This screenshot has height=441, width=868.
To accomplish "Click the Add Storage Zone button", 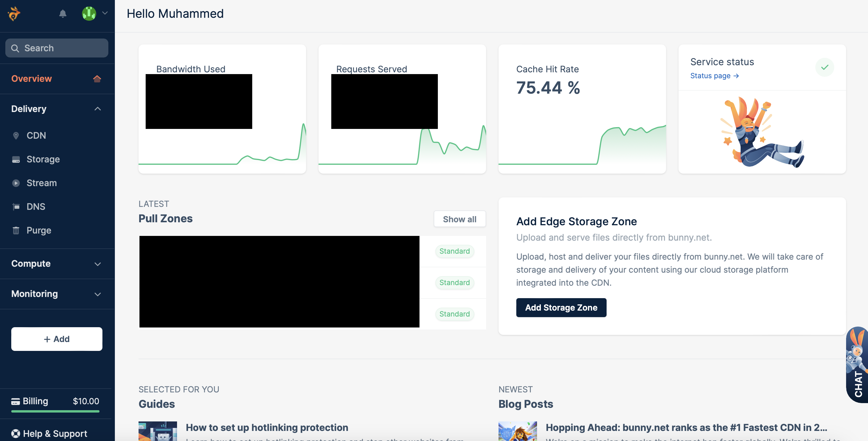I will pos(561,307).
